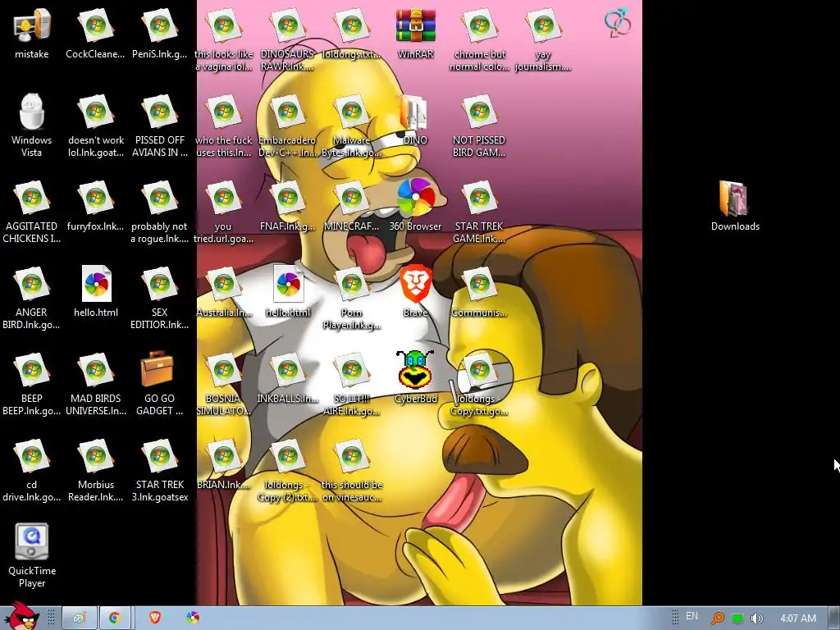Select the 360 Browser desktop icon

415,206
